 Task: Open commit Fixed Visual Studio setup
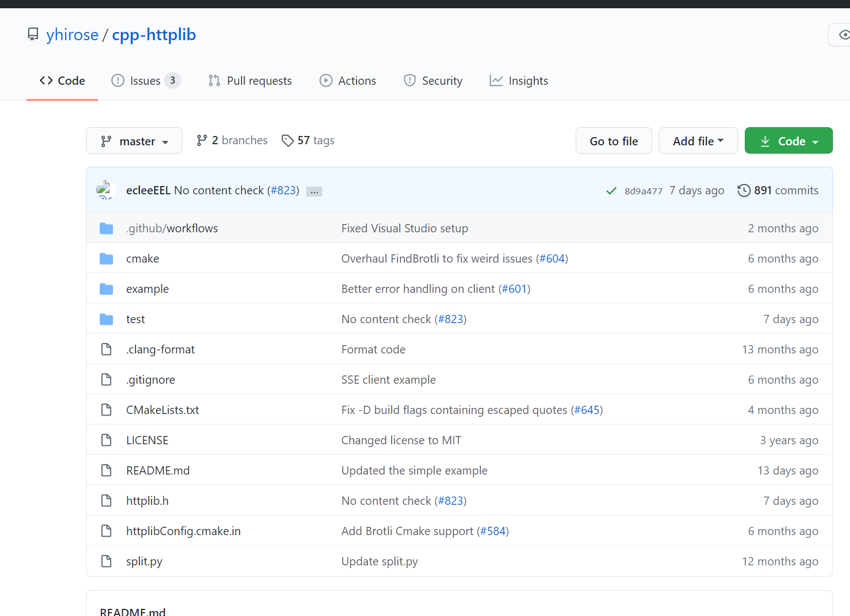pyautogui.click(x=405, y=228)
